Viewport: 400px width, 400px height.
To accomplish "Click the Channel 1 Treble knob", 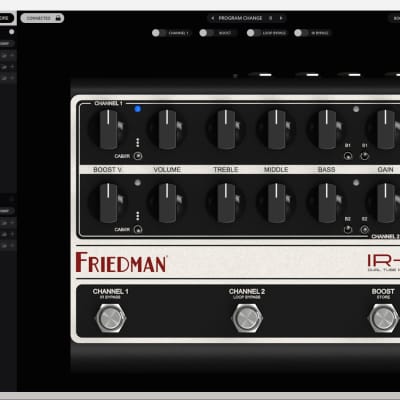I will coord(226,129).
